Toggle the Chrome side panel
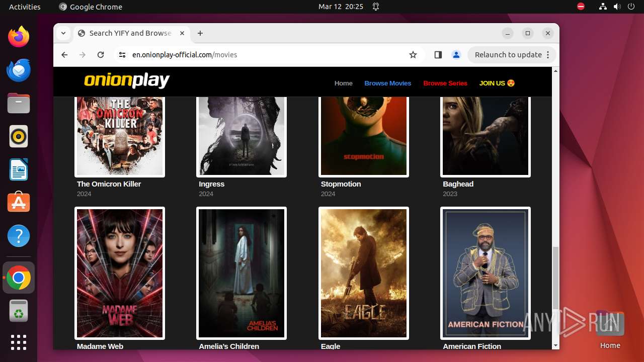The height and width of the screenshot is (362, 644). tap(438, 55)
